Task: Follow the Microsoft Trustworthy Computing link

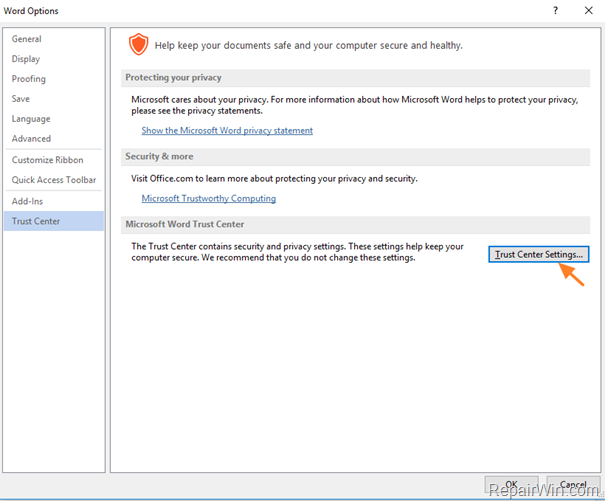Action: click(208, 198)
